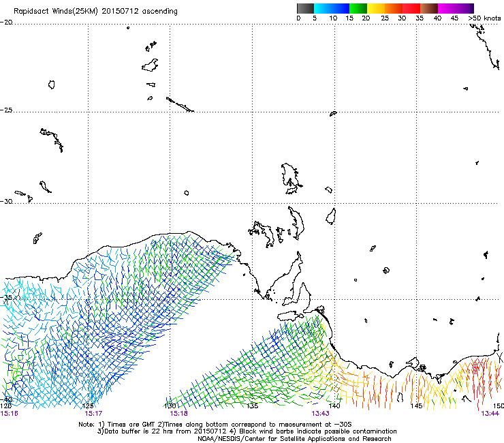Click the '-20' latitude axis label
Image resolution: width=504 pixels, height=443 pixels.
coord(6,22)
